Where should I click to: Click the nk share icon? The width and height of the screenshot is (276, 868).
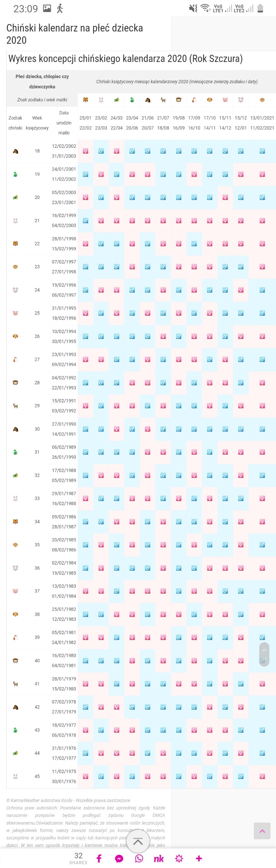pos(159,858)
